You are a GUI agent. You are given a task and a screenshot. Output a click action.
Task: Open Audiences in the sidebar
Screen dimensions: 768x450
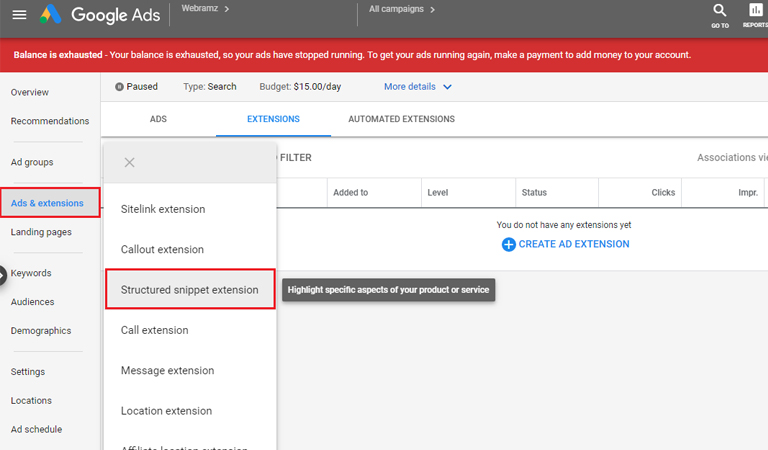pos(32,302)
